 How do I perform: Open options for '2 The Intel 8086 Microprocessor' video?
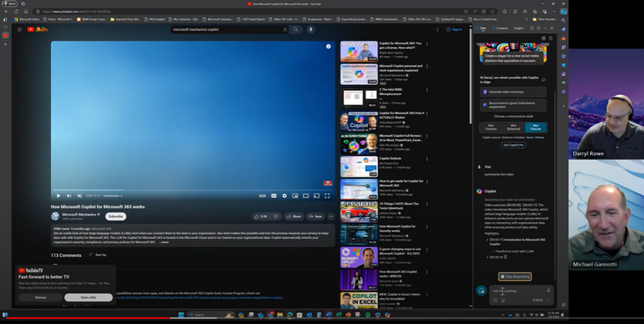[427, 90]
